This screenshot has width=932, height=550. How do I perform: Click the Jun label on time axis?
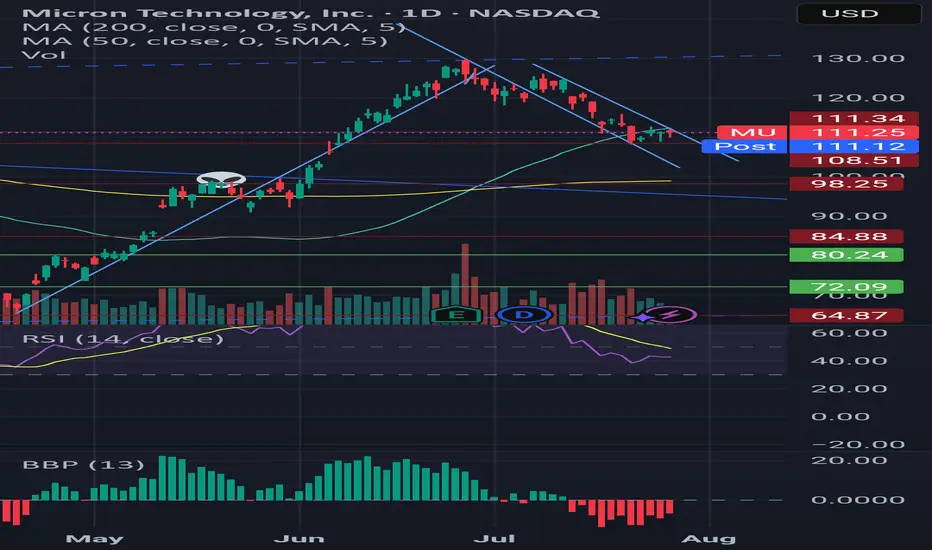click(x=299, y=539)
